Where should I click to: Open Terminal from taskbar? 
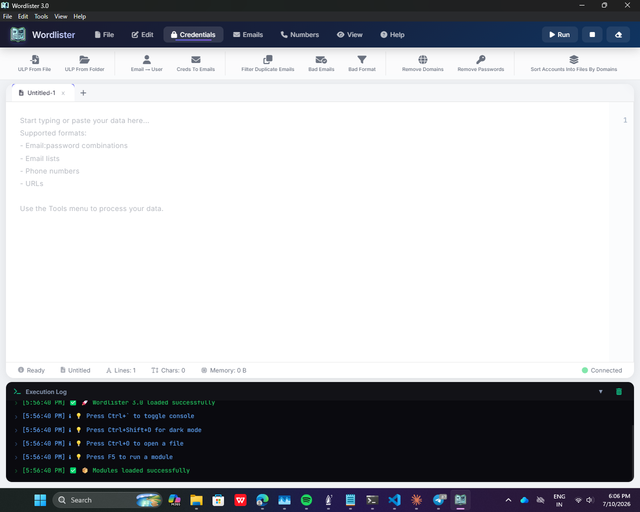(x=372, y=500)
